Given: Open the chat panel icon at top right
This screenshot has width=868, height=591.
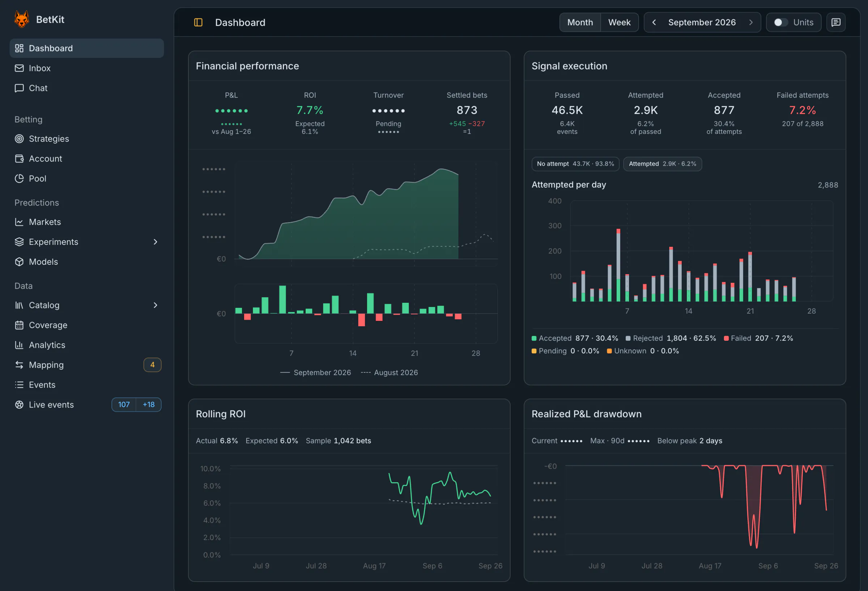Looking at the screenshot, I should 836,22.
